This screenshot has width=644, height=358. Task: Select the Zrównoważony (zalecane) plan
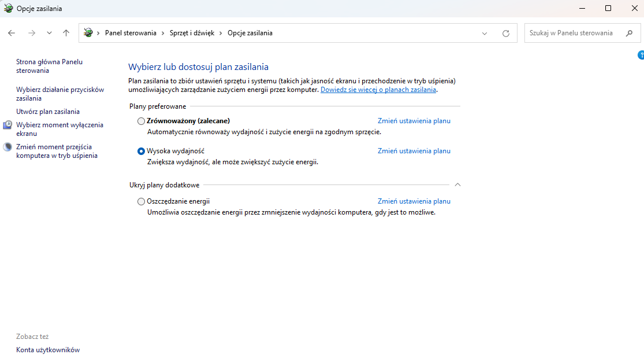click(141, 121)
